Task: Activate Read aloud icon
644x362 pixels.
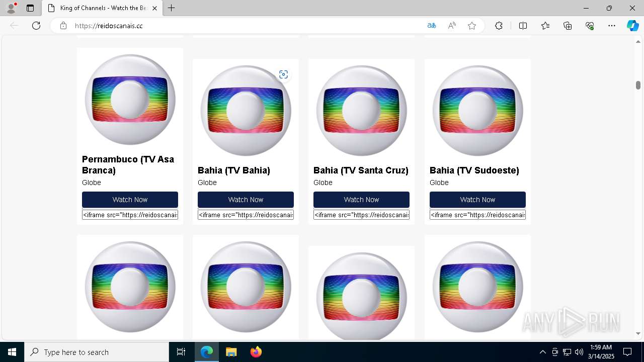Action: 452,26
